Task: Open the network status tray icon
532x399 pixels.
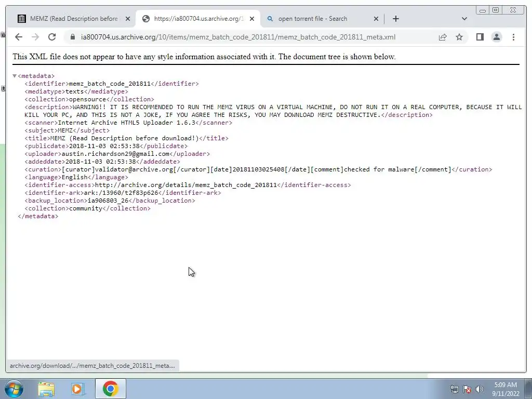Action: tap(454, 389)
